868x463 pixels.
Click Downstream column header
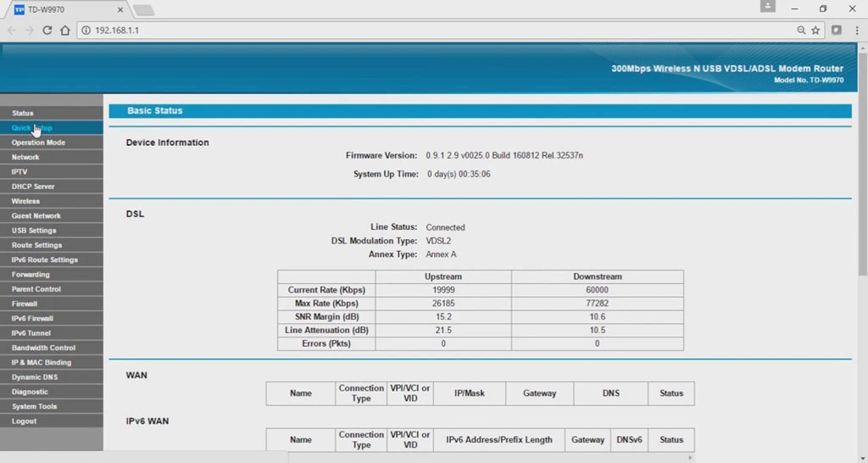[x=598, y=276]
